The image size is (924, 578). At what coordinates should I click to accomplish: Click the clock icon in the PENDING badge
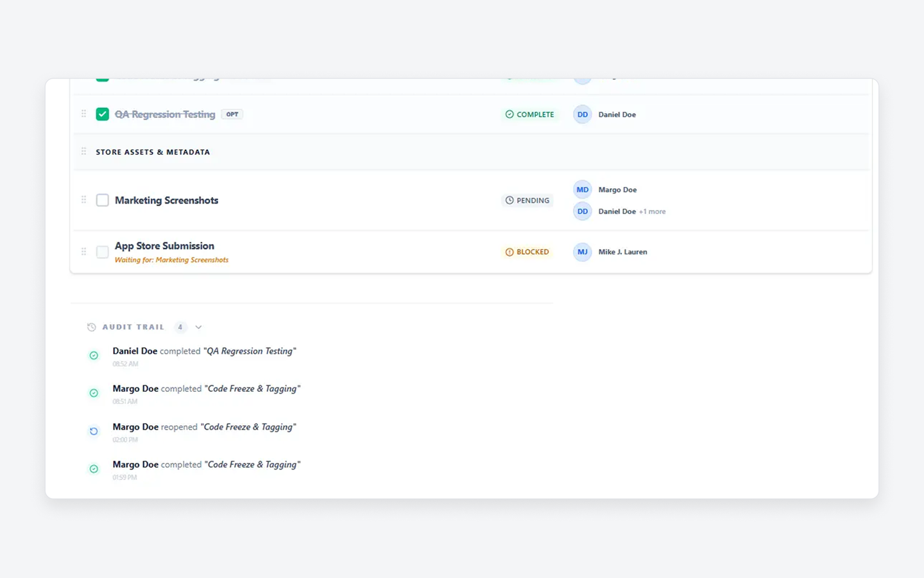[509, 200]
